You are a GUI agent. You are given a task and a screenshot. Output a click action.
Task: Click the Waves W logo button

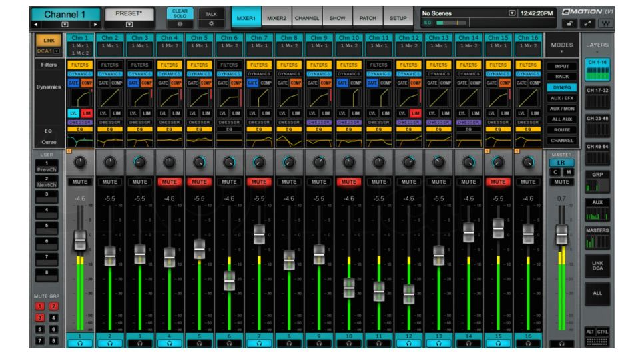(605, 23)
